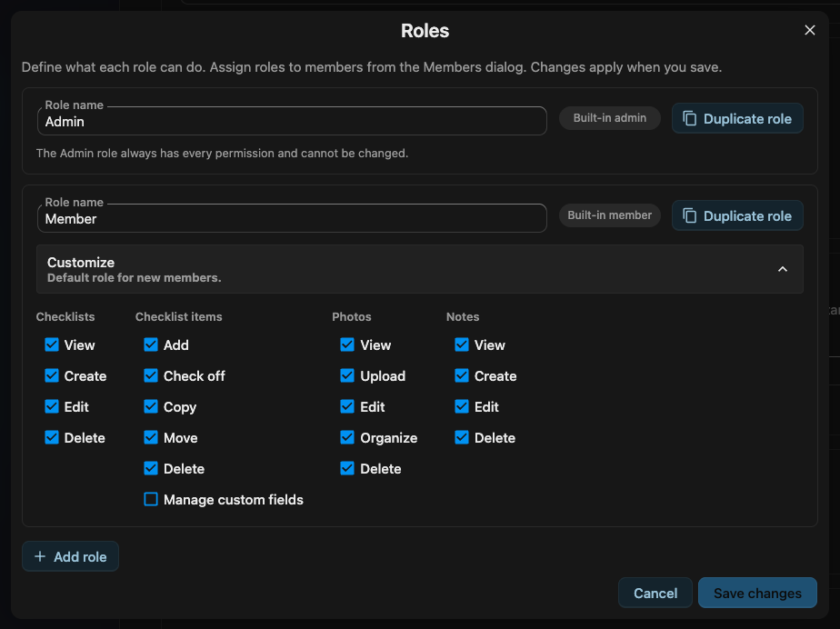The image size is (840, 629).
Task: Uncheck Photos Organize permission
Action: point(347,438)
